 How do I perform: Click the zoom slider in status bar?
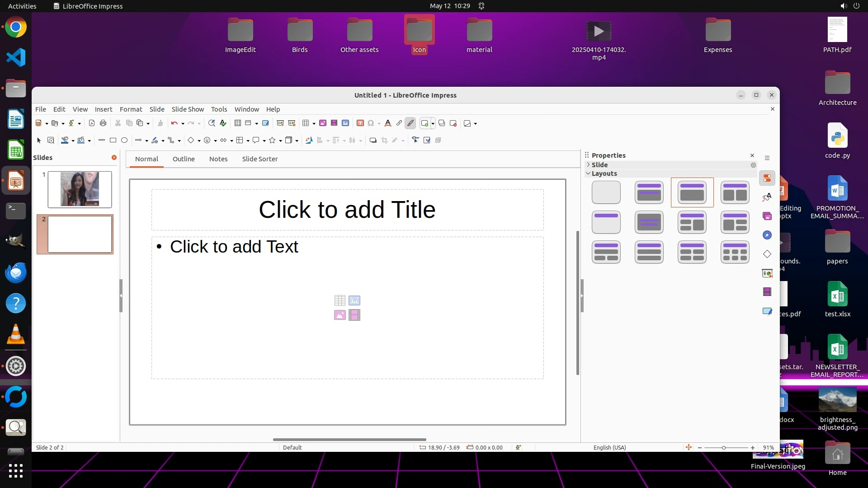point(724,447)
